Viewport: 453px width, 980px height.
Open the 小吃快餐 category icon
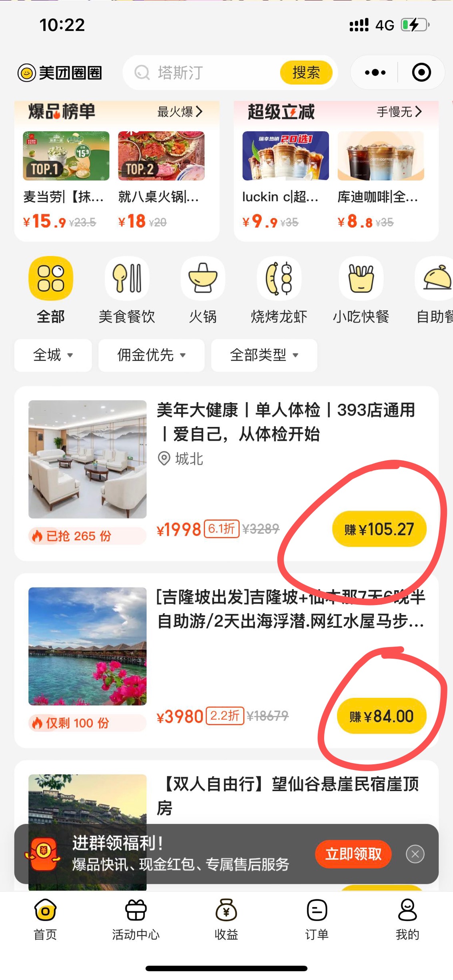tap(361, 279)
